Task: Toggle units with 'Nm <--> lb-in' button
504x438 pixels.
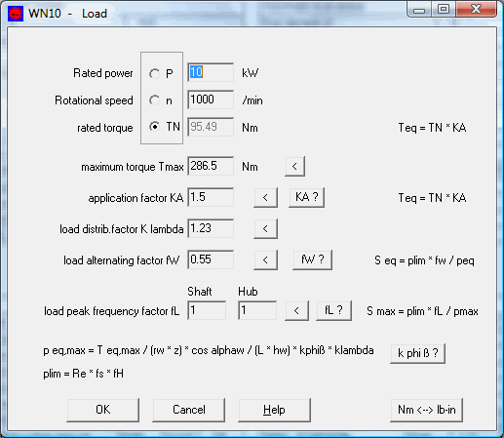Action: coord(426,410)
